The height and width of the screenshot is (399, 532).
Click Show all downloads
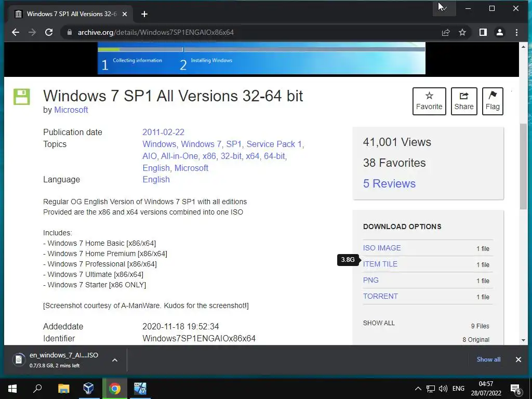(x=488, y=360)
